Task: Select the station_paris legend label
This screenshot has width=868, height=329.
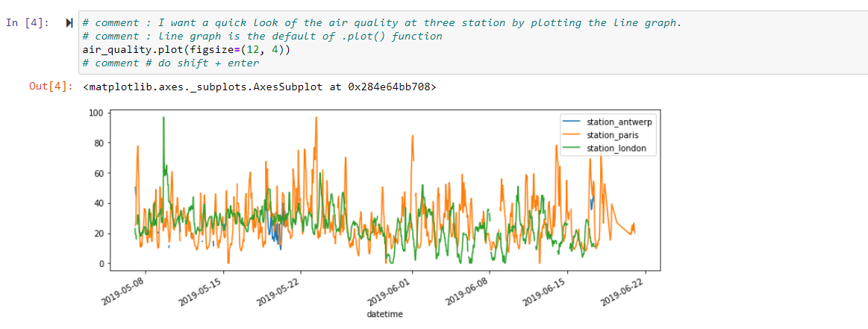Action: coord(609,135)
